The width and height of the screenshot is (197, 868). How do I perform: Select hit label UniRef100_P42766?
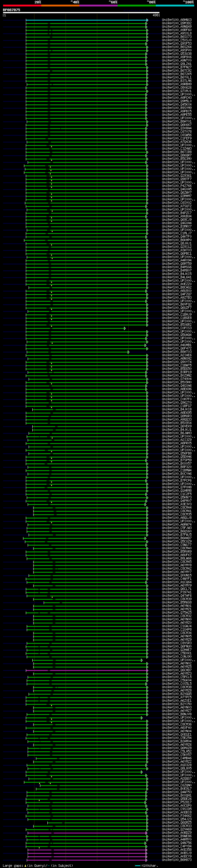(x=177, y=186)
